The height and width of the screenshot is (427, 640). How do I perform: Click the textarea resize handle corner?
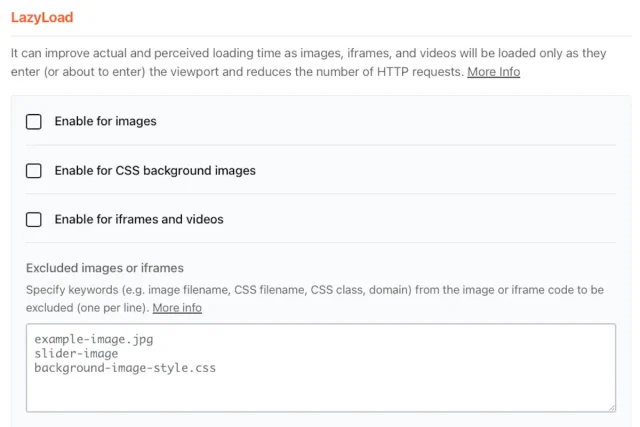pyautogui.click(x=611, y=407)
